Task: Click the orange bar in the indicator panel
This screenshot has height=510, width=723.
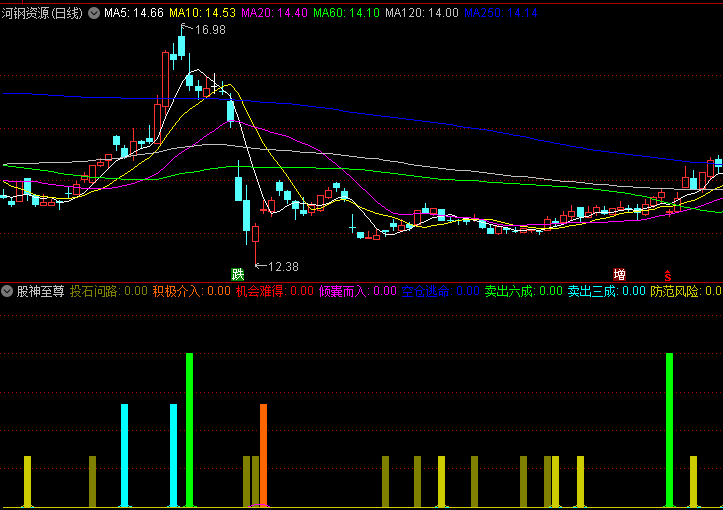Action: tap(263, 455)
